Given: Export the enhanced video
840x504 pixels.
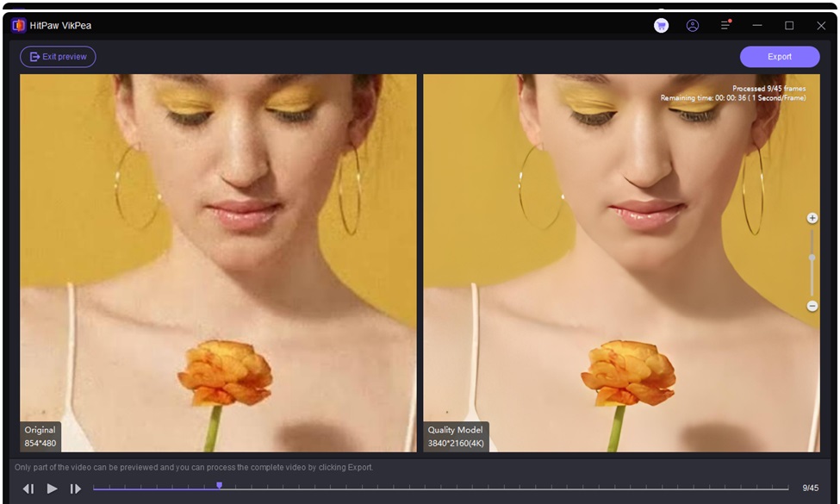Looking at the screenshot, I should click(779, 57).
